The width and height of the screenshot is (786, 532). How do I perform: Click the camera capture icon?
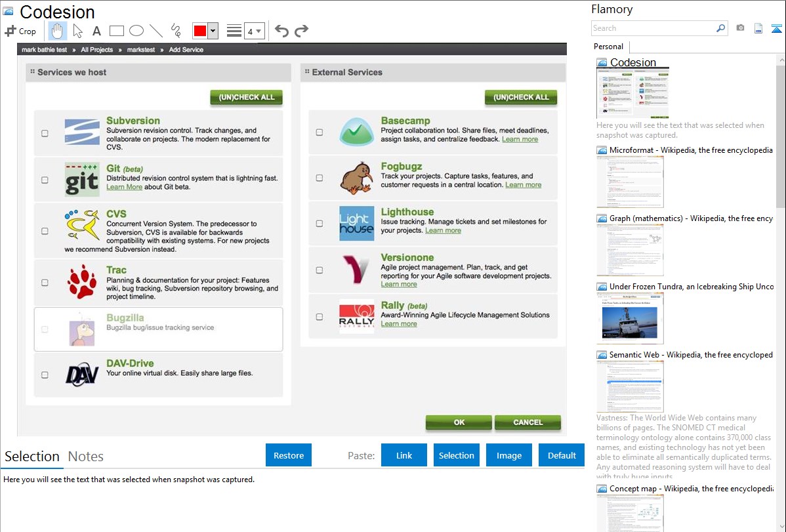tap(740, 28)
